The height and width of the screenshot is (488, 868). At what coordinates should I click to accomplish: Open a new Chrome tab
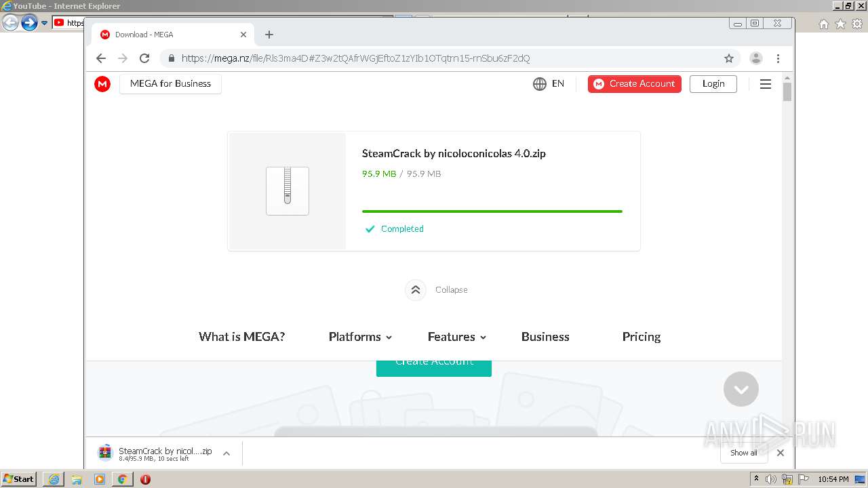[269, 35]
